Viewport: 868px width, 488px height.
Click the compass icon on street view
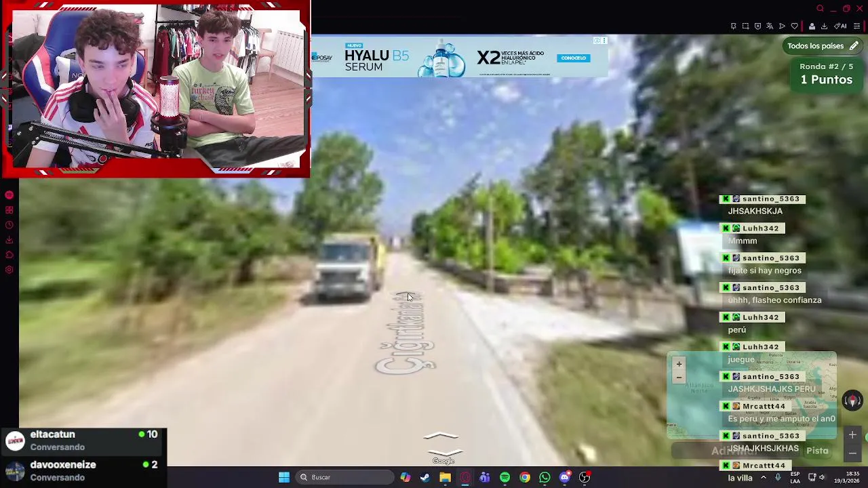(x=852, y=401)
